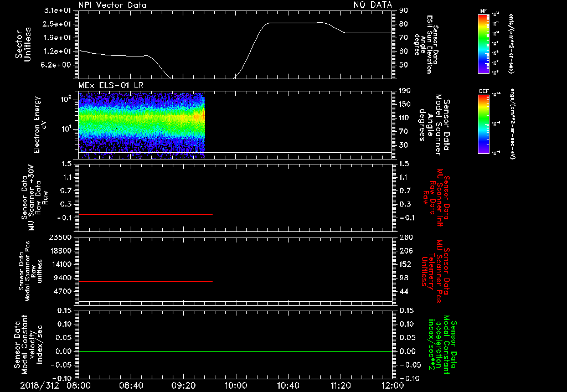
Task: Click the "2.5e+01" sector tick value
Action: (58, 24)
